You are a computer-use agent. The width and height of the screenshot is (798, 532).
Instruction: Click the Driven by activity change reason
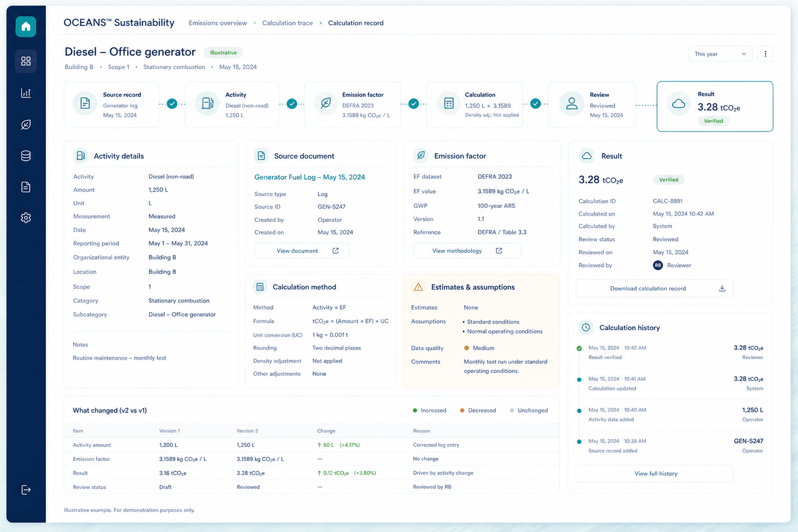[x=443, y=473]
